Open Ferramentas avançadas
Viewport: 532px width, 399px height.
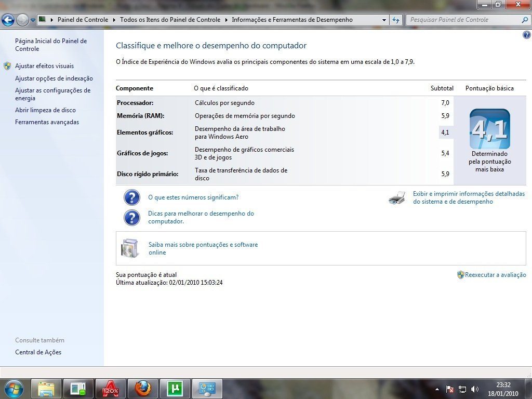(47, 122)
